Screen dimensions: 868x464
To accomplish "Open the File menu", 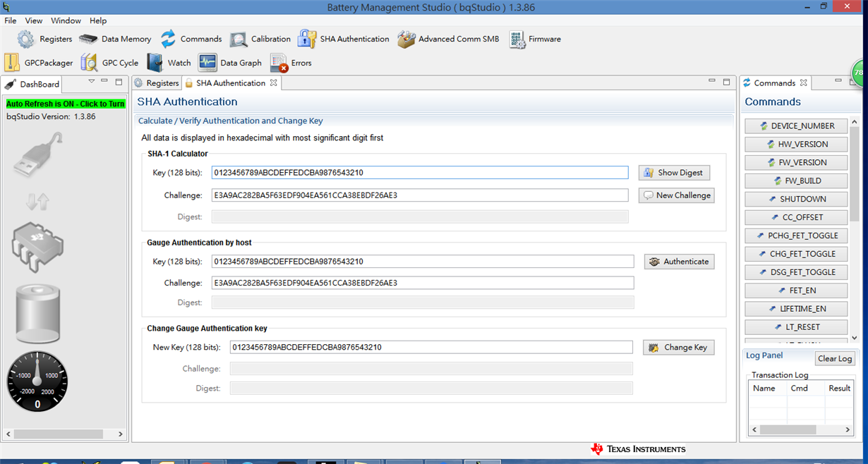I will pyautogui.click(x=11, y=20).
